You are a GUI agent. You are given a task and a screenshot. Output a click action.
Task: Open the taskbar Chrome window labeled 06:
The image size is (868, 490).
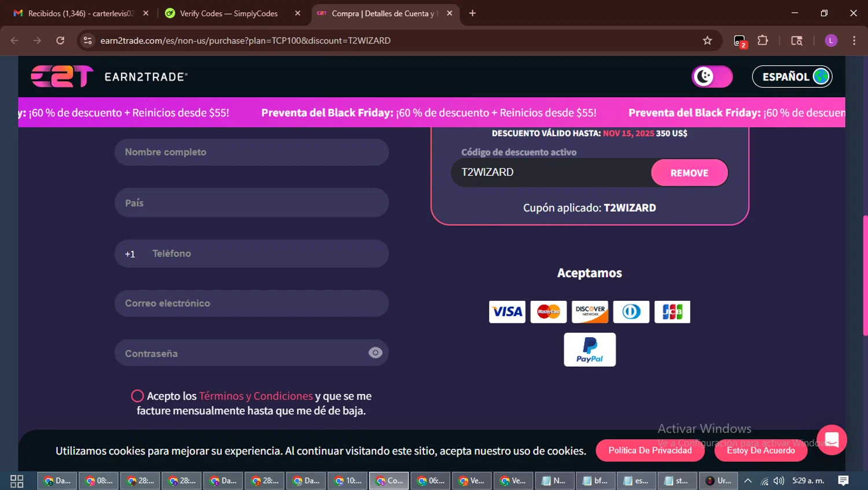click(x=431, y=481)
